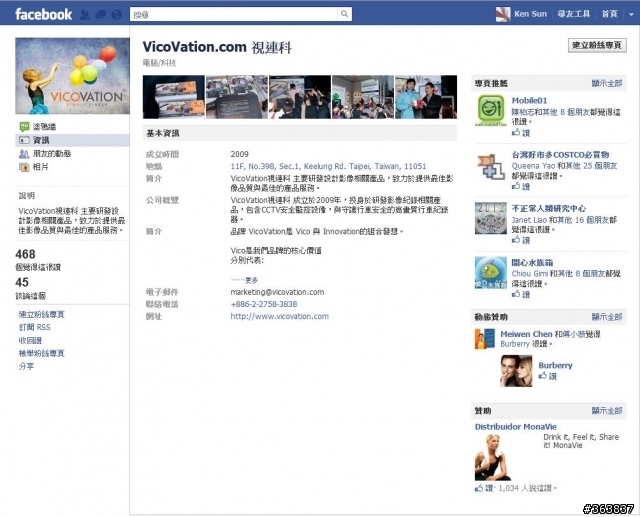Open Meiwen Chen name link
This screenshot has height=517, width=640.
[x=526, y=334]
